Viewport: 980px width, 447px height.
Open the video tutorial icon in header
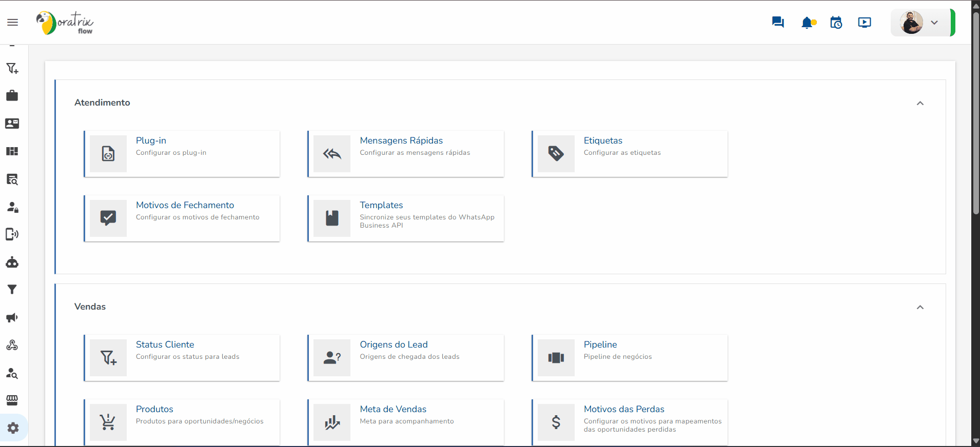coord(865,23)
